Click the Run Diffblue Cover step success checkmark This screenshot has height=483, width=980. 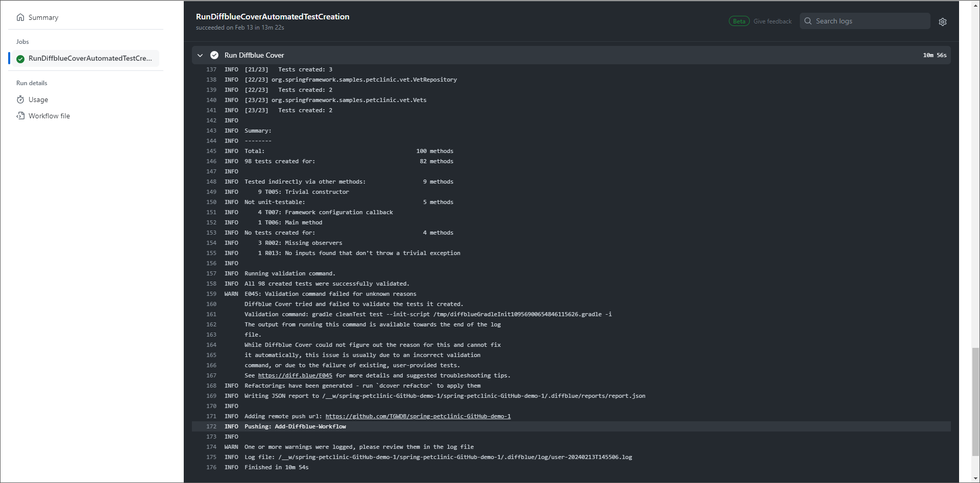(214, 55)
